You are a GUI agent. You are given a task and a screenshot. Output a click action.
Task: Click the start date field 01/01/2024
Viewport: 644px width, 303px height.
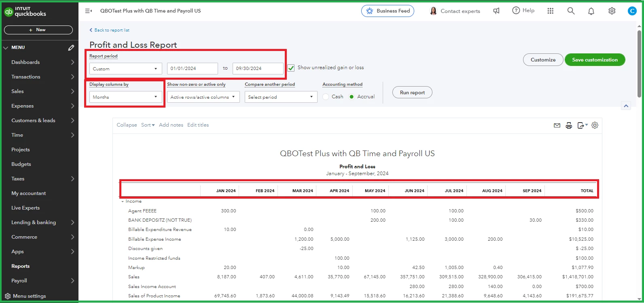(193, 69)
